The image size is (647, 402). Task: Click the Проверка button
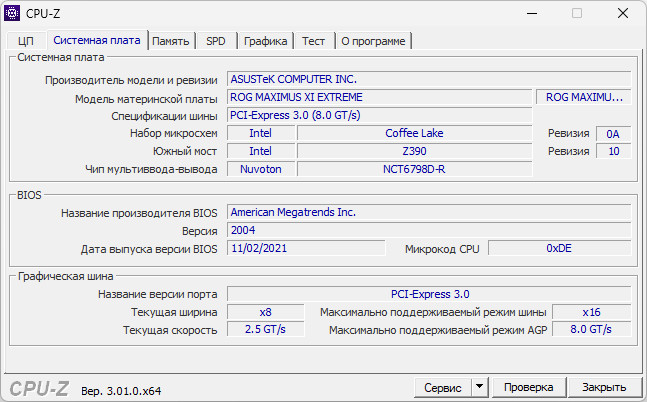pyautogui.click(x=529, y=388)
